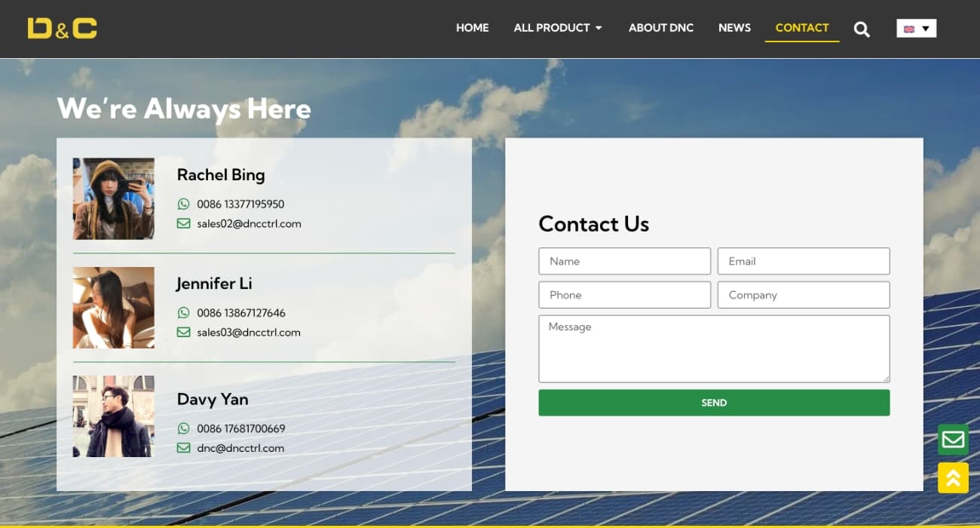Viewport: 980px width, 528px height.
Task: Open the floating green mail button
Action: point(953,440)
